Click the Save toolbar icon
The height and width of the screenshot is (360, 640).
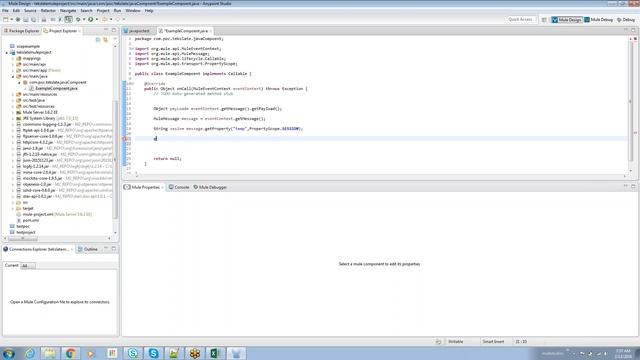tap(26, 19)
